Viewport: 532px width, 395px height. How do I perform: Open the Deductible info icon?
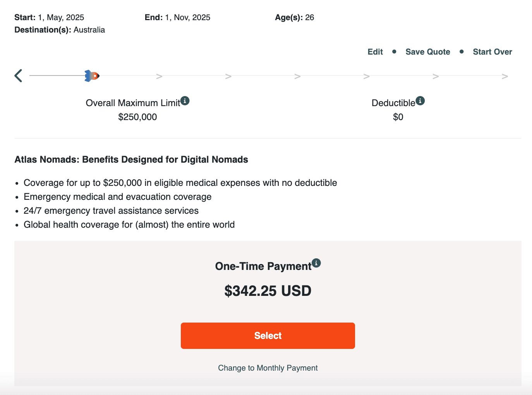[420, 101]
